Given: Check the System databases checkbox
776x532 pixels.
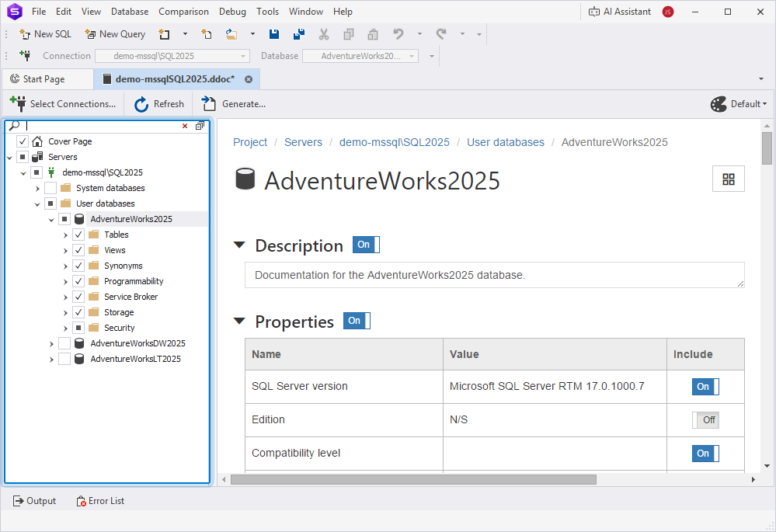Looking at the screenshot, I should tap(50, 188).
